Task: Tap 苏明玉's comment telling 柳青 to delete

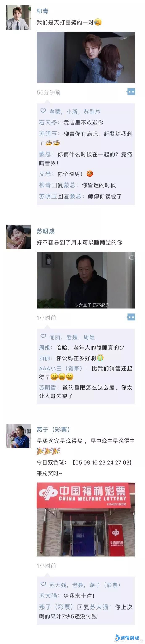Action: [x=86, y=138]
